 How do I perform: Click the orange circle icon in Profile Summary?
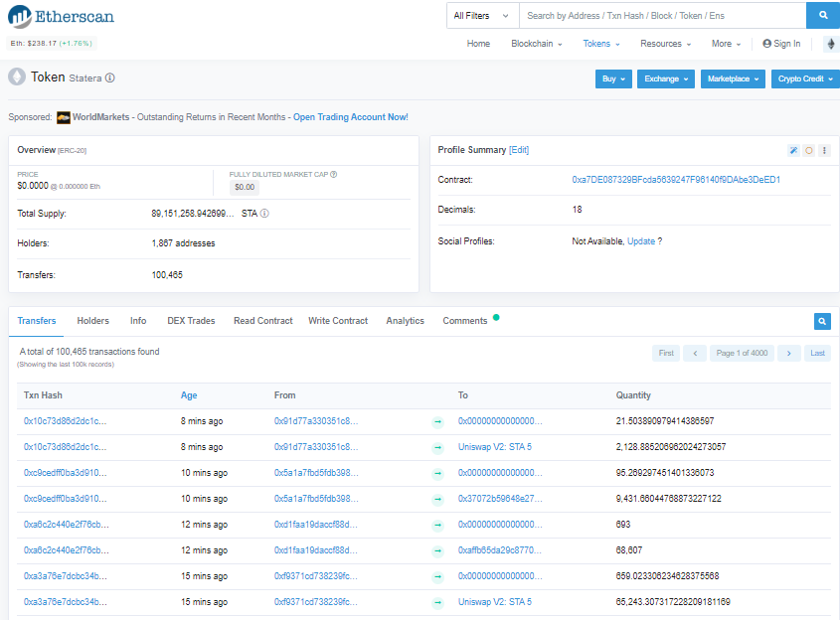tap(809, 150)
